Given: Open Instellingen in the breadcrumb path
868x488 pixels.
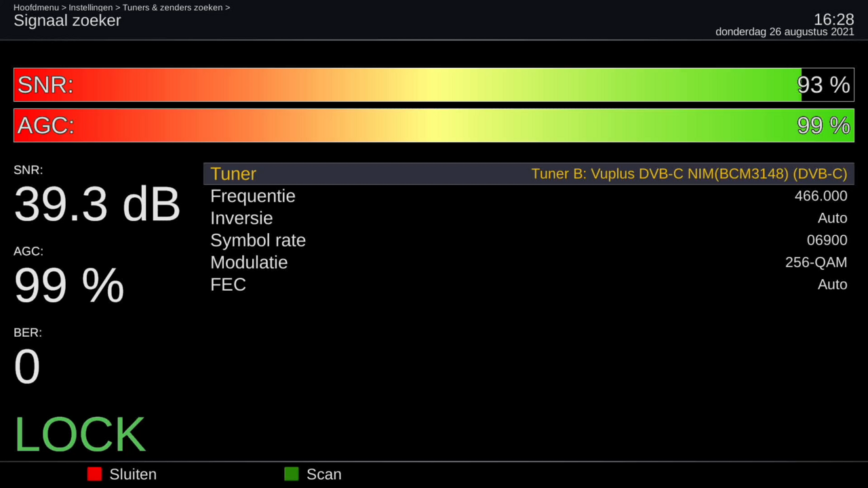Looking at the screenshot, I should click(x=90, y=7).
